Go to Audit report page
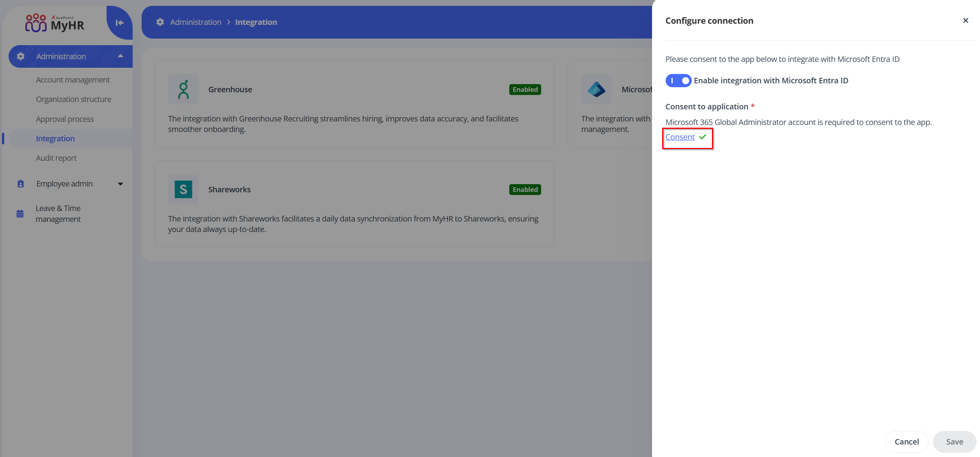The image size is (980, 457). pos(56,158)
